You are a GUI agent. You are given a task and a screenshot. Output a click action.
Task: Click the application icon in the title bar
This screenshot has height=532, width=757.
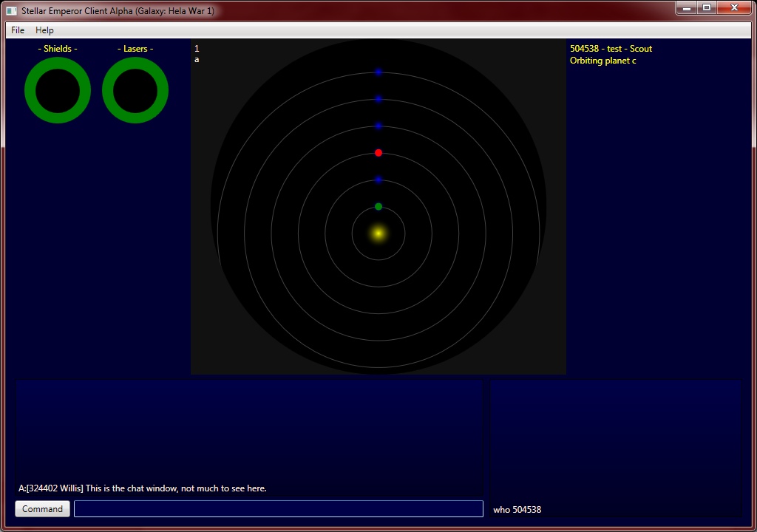[12, 10]
